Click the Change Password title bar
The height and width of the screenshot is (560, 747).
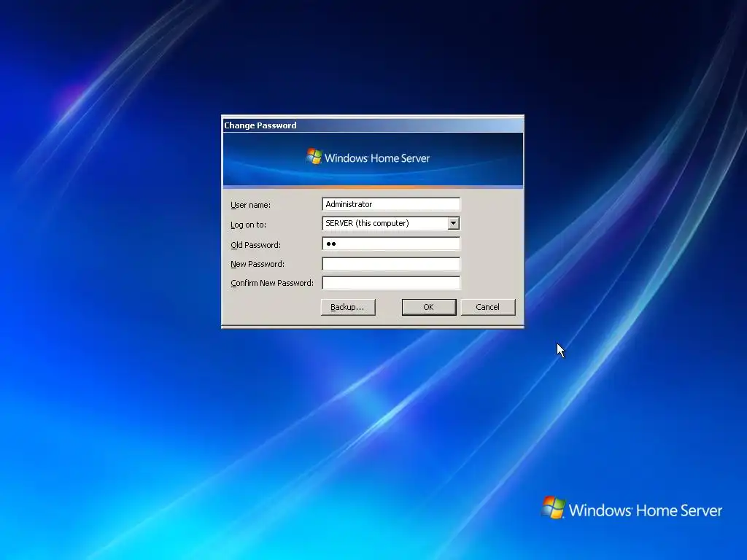(373, 125)
